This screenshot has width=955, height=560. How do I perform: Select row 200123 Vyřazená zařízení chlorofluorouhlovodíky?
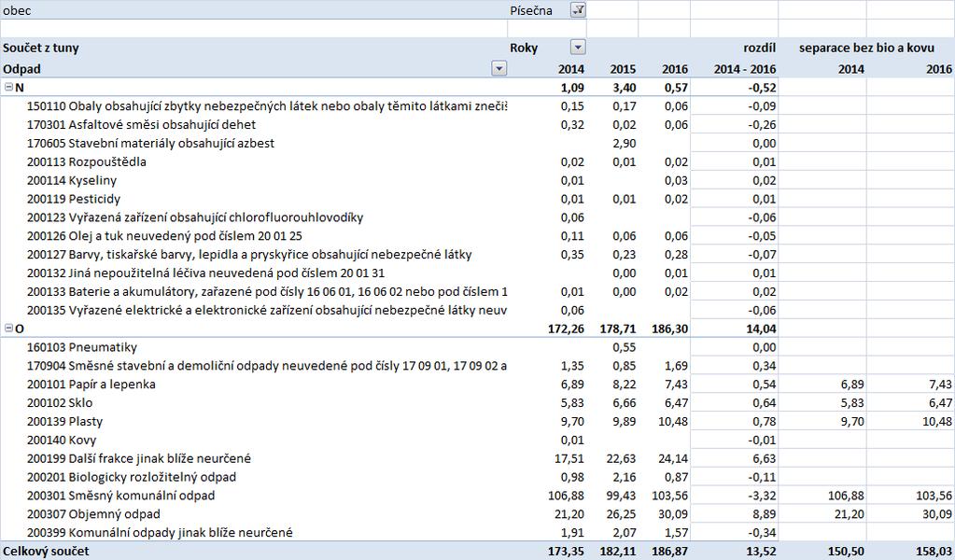pos(195,217)
